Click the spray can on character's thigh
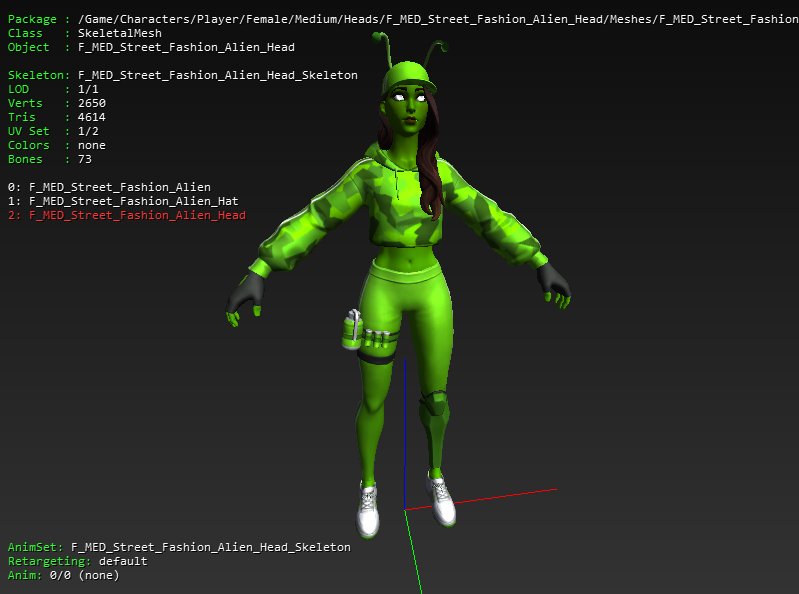The image size is (799, 594). (x=352, y=330)
